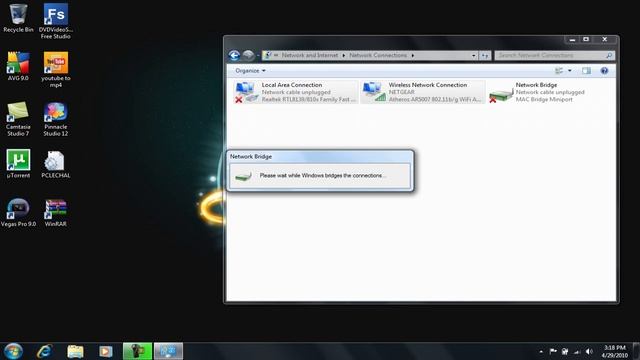
Task: Open the volume speaker tray icon
Action: (589, 351)
